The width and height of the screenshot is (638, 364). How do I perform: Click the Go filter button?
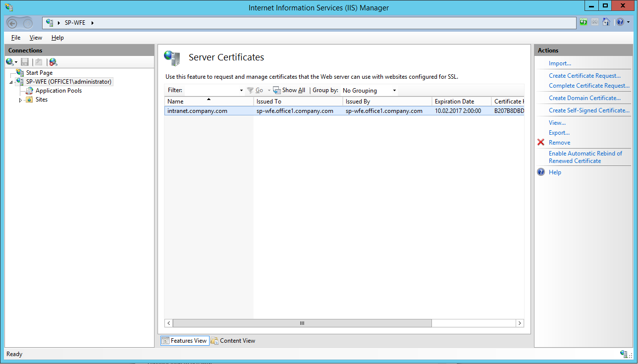(255, 90)
